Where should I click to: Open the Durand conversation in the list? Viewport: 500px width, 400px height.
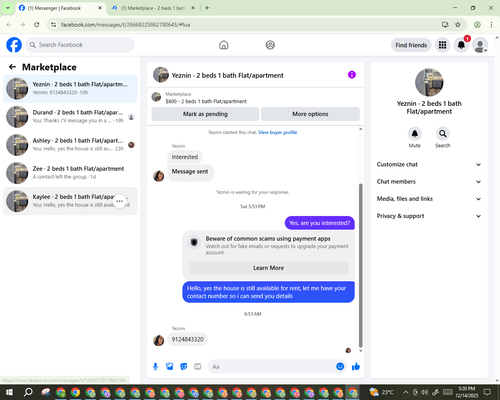tap(70, 117)
